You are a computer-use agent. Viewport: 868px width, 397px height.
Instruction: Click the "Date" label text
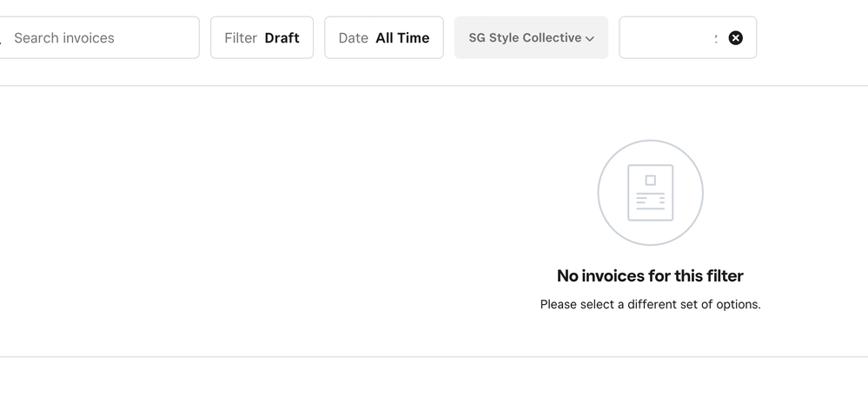click(354, 38)
